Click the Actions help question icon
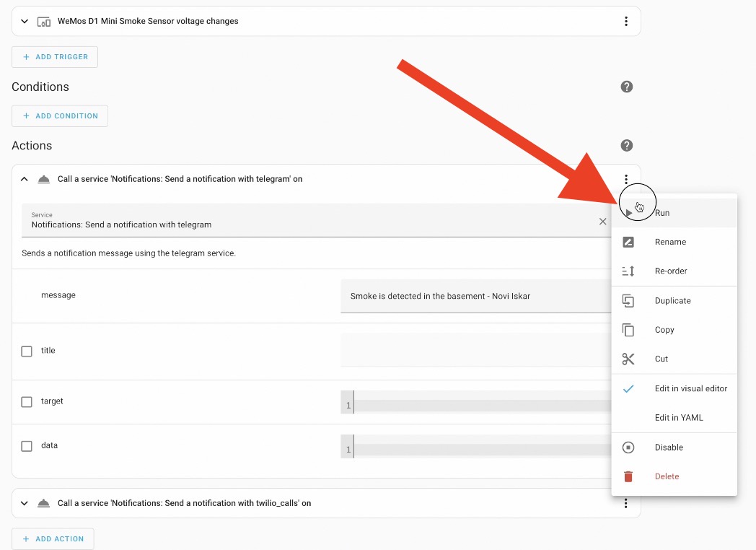 [x=626, y=146]
